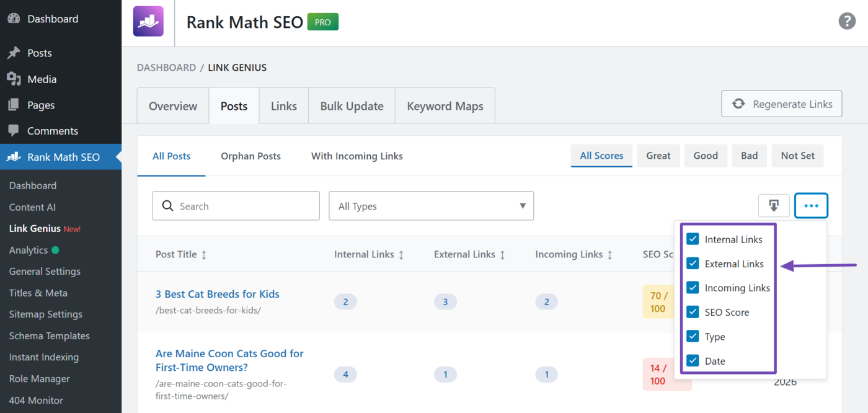Filter by Good score

(706, 156)
